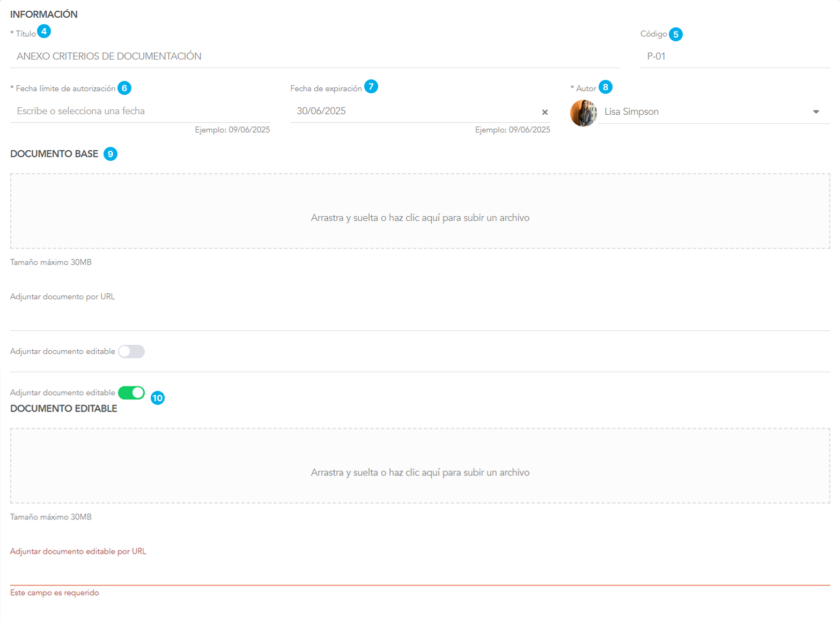840x621 pixels.
Task: Click the number 8 badge beside Autor
Action: (605, 87)
